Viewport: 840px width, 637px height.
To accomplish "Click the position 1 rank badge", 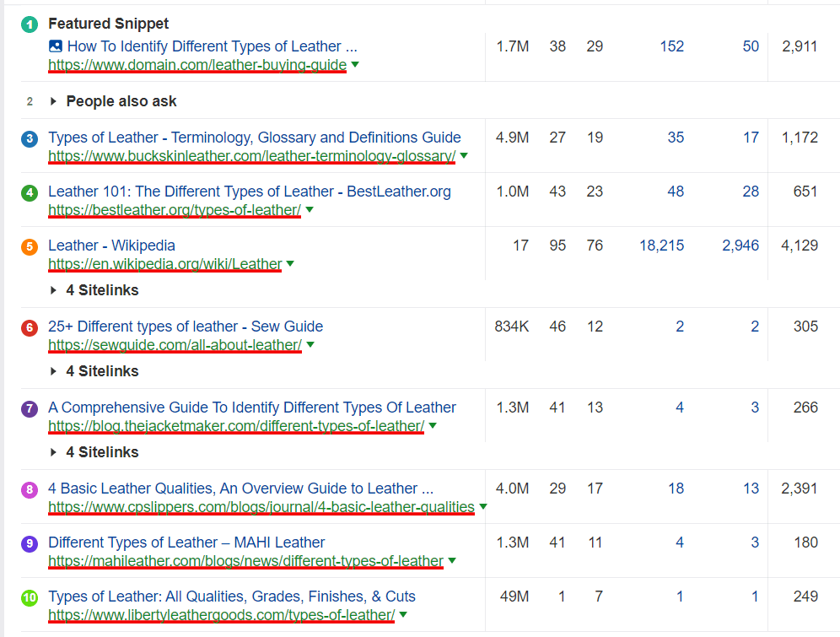I will tap(30, 24).
